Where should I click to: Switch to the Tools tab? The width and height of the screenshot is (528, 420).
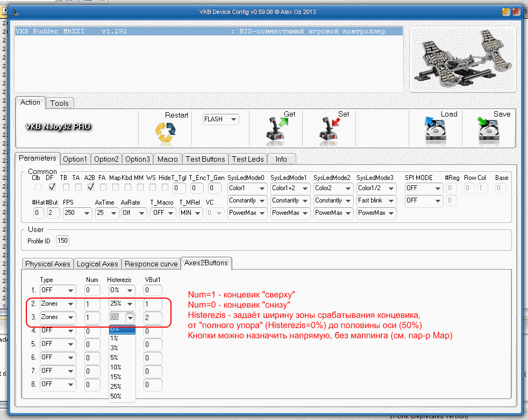tap(59, 103)
